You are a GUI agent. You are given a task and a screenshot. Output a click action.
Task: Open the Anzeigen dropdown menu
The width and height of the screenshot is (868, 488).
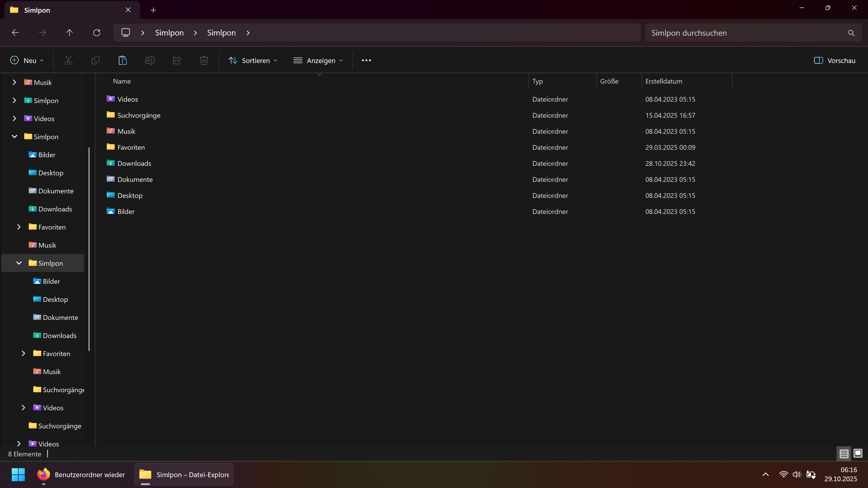pos(318,61)
